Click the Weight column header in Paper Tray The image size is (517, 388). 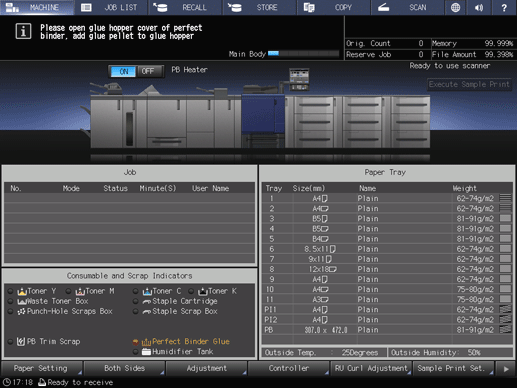point(464,188)
